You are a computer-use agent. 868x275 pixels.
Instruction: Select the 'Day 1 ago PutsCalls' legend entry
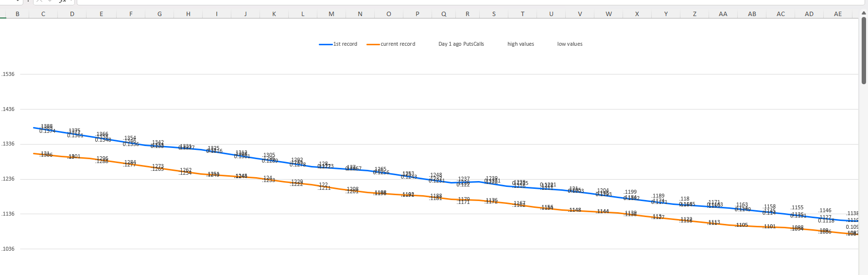coord(461,44)
